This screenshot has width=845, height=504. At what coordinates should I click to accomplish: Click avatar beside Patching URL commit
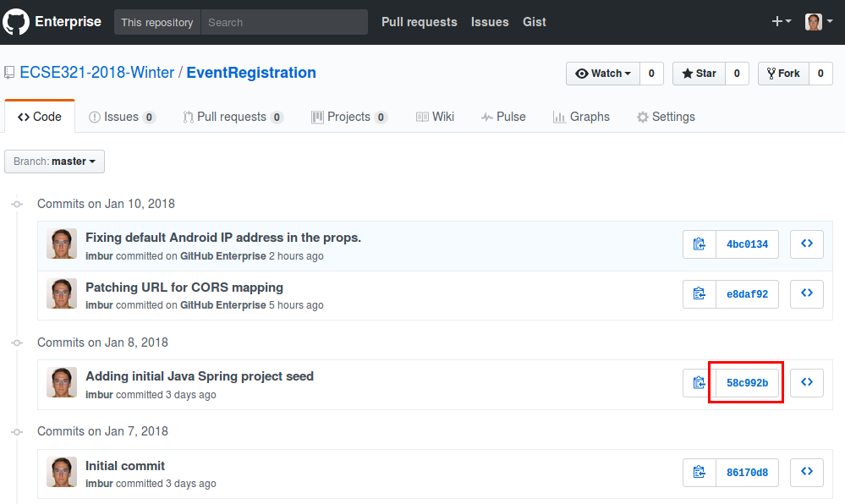click(x=62, y=293)
